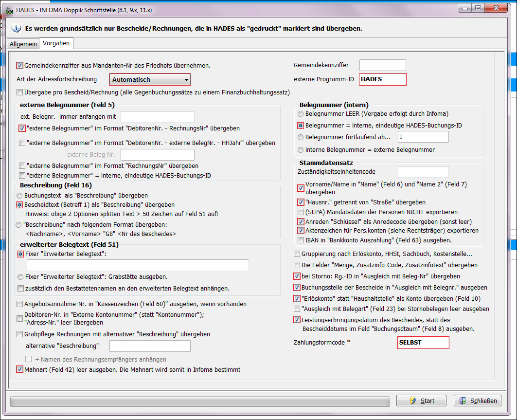Select Belegnummer LEER radio option
Viewport: 517px width, 420px height.
301,114
